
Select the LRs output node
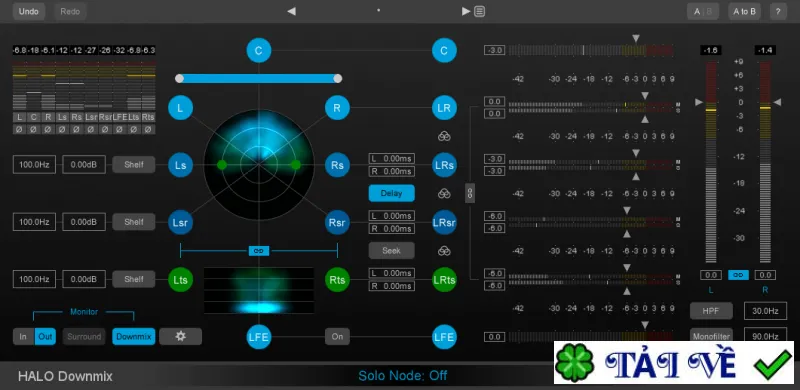point(444,165)
